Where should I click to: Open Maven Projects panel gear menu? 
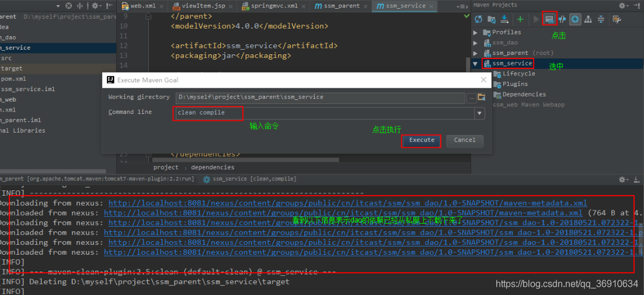tap(624, 5)
